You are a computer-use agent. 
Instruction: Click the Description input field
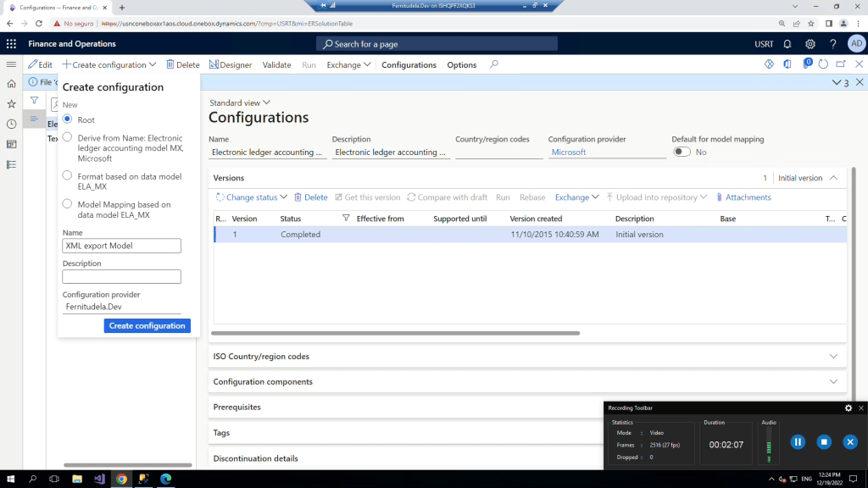point(121,276)
